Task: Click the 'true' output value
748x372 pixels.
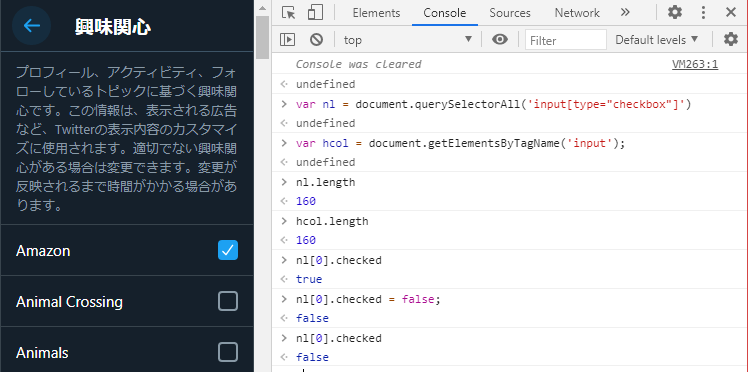Action: click(309, 279)
